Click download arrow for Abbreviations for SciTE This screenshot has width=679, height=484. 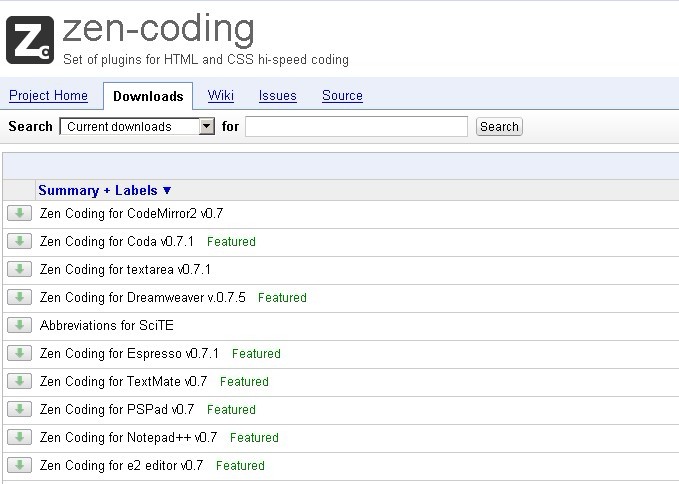[19, 325]
